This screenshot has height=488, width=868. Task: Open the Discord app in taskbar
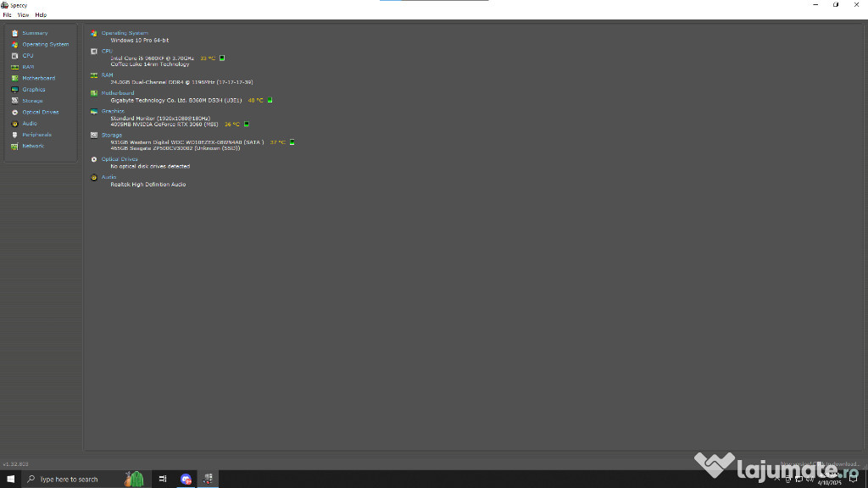pos(186,480)
